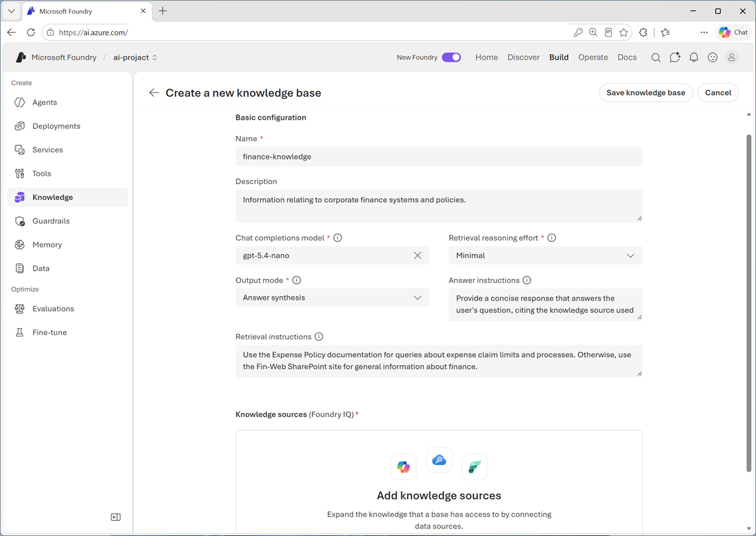The image size is (756, 536).
Task: Click the Services icon in sidebar
Action: pyautogui.click(x=20, y=150)
